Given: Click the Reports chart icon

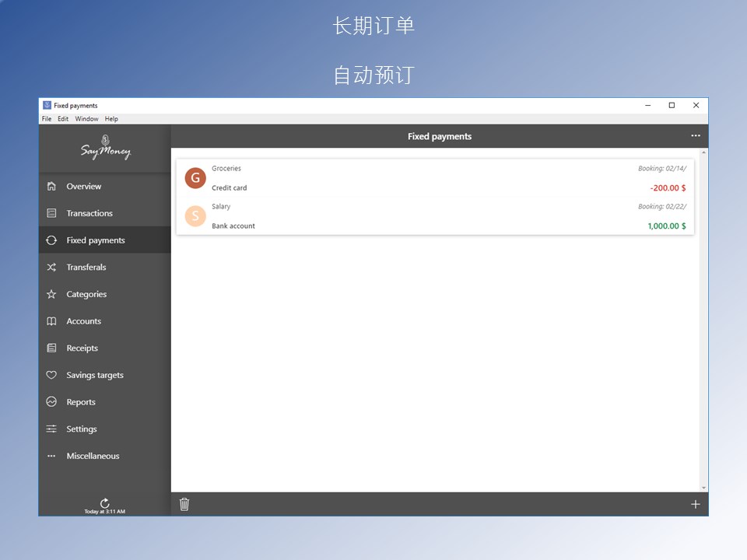Looking at the screenshot, I should pos(51,402).
